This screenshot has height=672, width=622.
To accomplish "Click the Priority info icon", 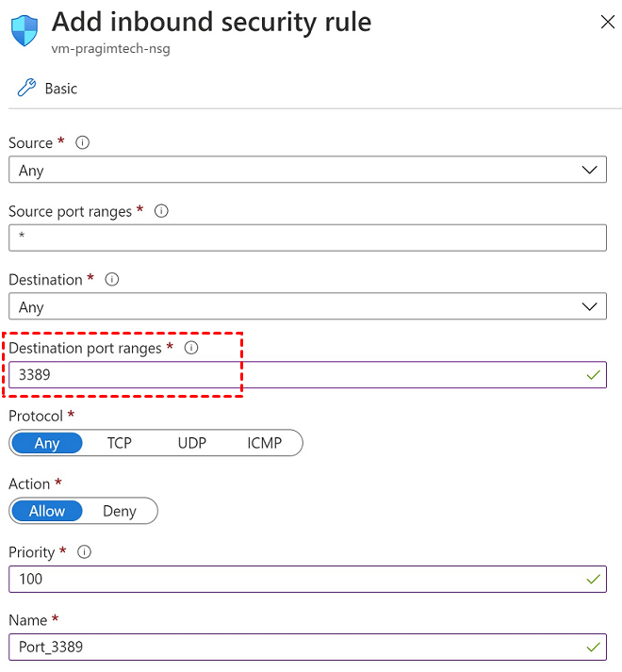I will (x=85, y=552).
